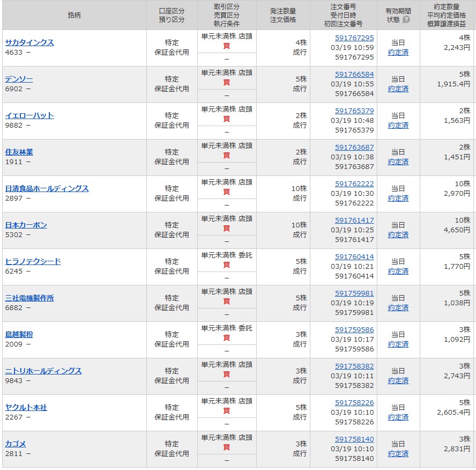Click the help icon beside 状態 header

pos(406,20)
